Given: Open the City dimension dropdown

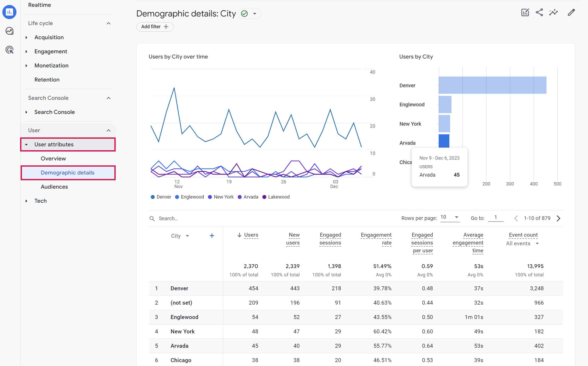Looking at the screenshot, I should pos(180,236).
